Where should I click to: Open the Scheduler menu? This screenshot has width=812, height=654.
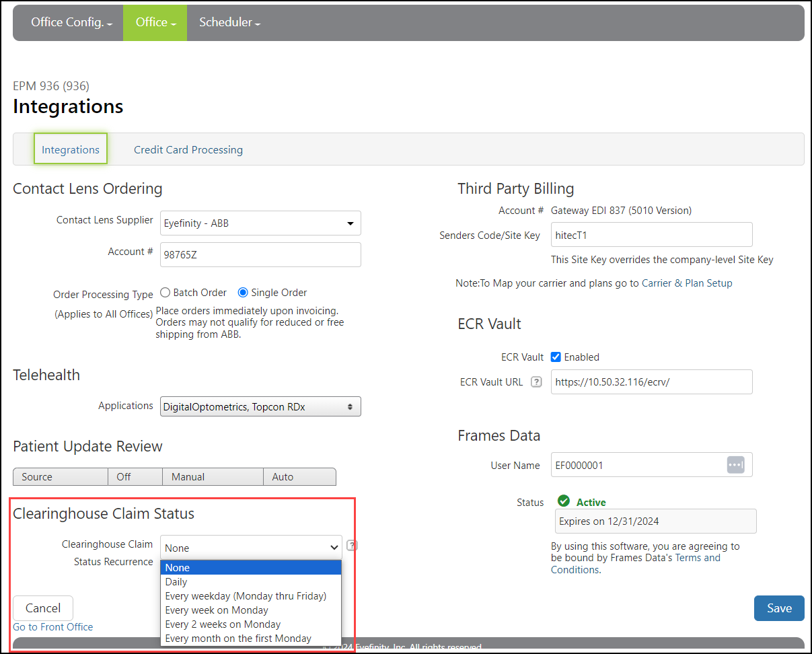pyautogui.click(x=229, y=22)
